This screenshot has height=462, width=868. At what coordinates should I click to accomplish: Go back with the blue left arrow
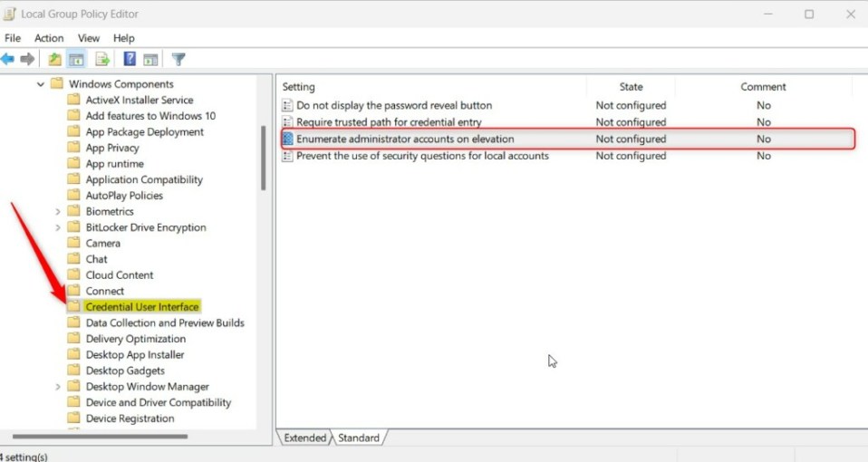point(8,59)
